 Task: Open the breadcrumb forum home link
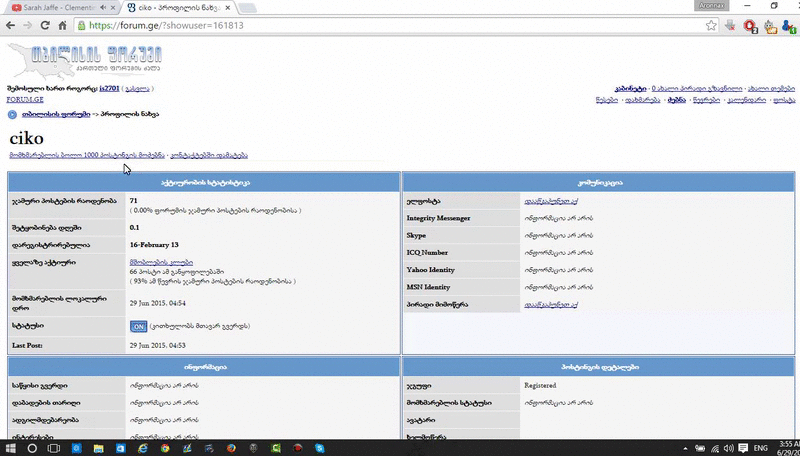point(56,114)
